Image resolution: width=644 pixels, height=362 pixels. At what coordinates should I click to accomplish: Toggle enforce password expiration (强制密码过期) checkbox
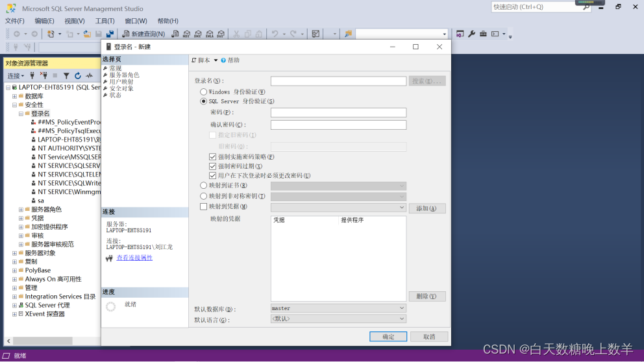pyautogui.click(x=212, y=166)
